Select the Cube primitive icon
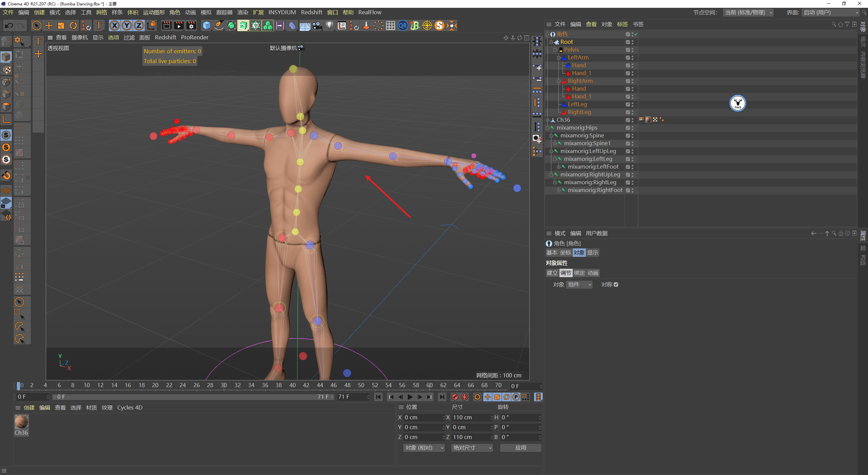This screenshot has width=868, height=475. click(206, 25)
